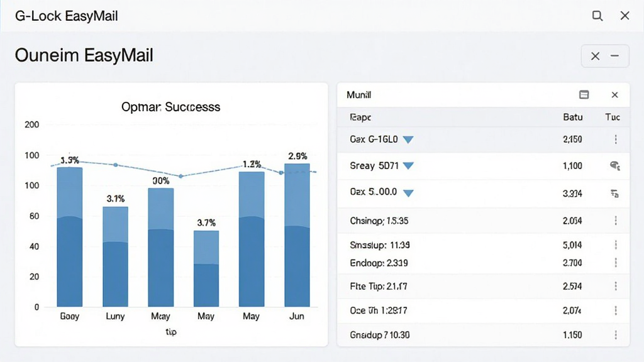Click the Munill panel layout icon
The image size is (644, 362).
pyautogui.click(x=584, y=95)
